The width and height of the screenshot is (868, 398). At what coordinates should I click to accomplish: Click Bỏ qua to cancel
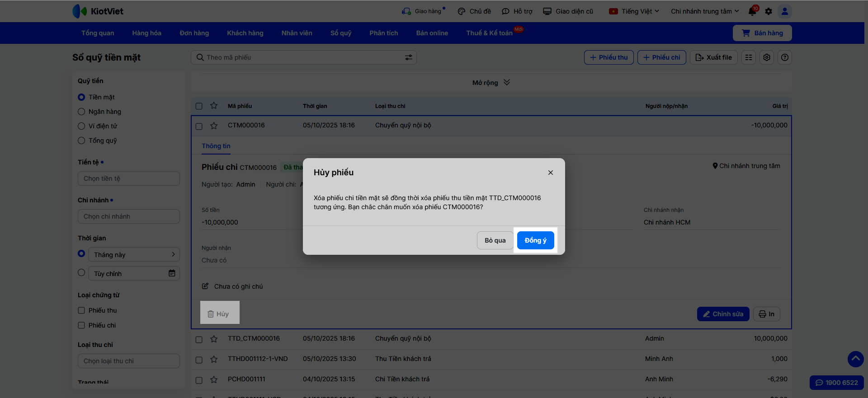495,240
